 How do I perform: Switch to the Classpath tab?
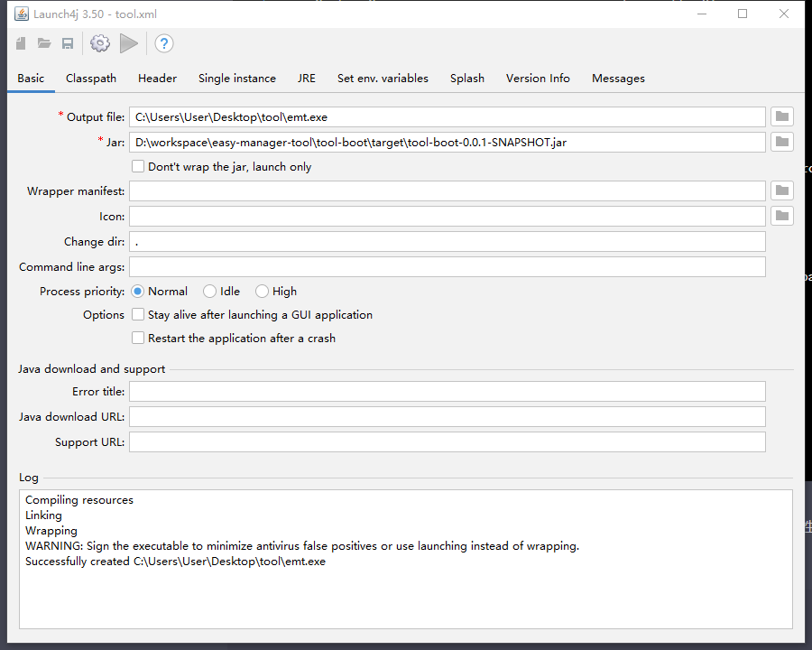(91, 79)
